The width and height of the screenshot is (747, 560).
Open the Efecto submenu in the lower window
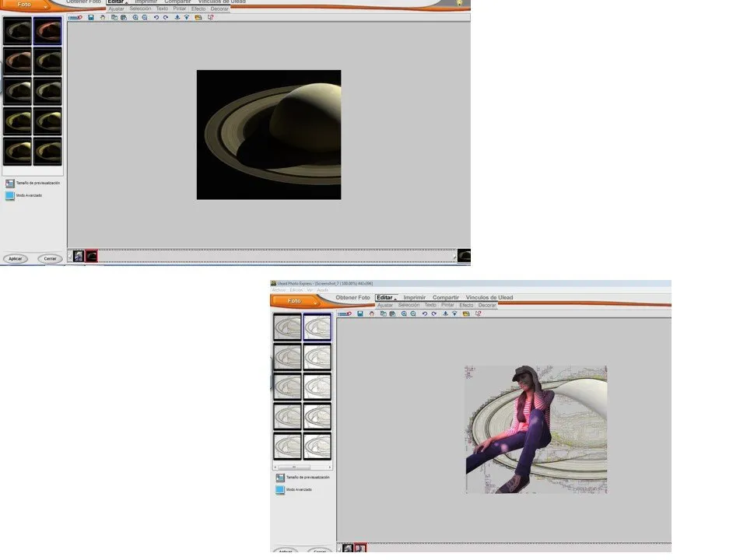click(x=466, y=305)
